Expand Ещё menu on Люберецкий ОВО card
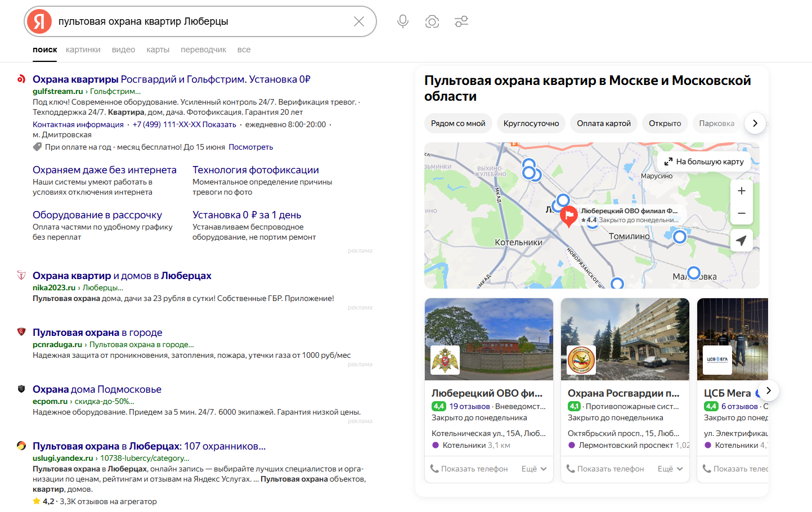The width and height of the screenshot is (812, 512). pyautogui.click(x=534, y=469)
